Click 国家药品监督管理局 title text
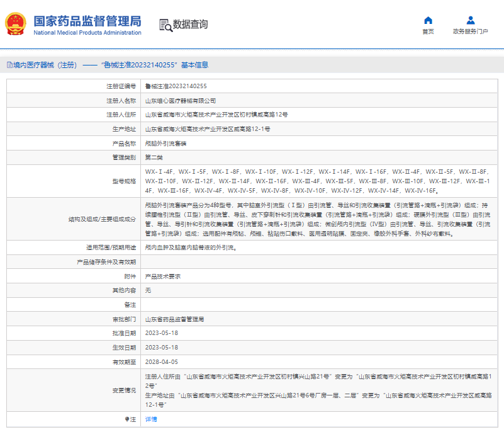Image resolution: width=504 pixels, height=432 pixels. pyautogui.click(x=87, y=21)
